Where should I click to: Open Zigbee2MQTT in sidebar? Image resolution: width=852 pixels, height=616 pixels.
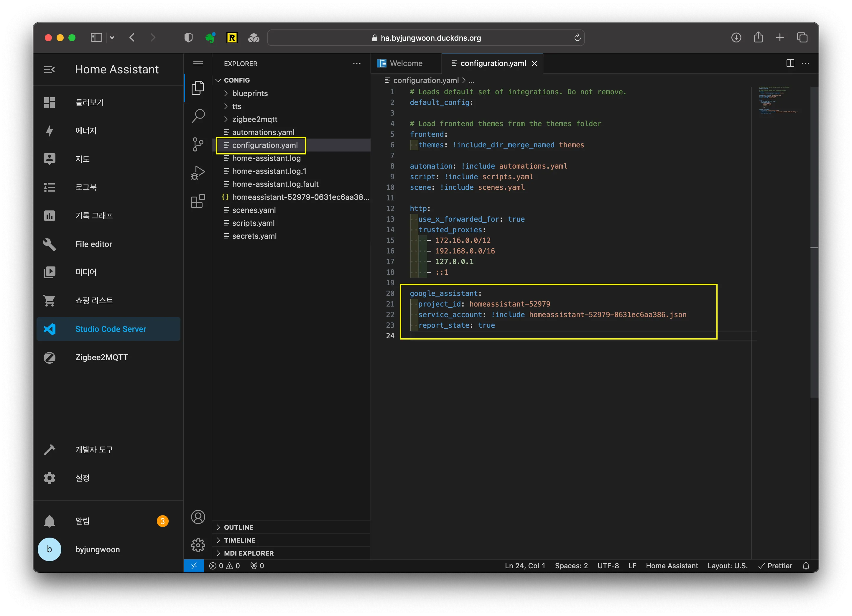tap(108, 357)
